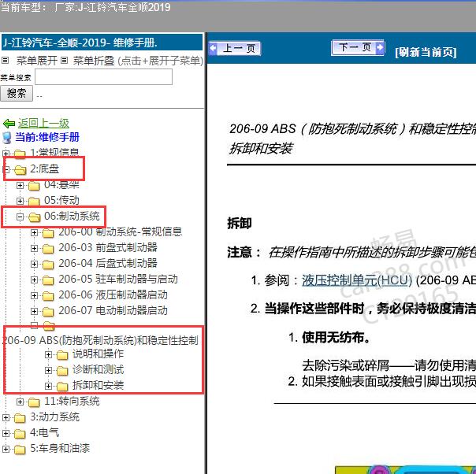Select the 11:转向系统 tree label
The image size is (476, 474).
tap(72, 402)
